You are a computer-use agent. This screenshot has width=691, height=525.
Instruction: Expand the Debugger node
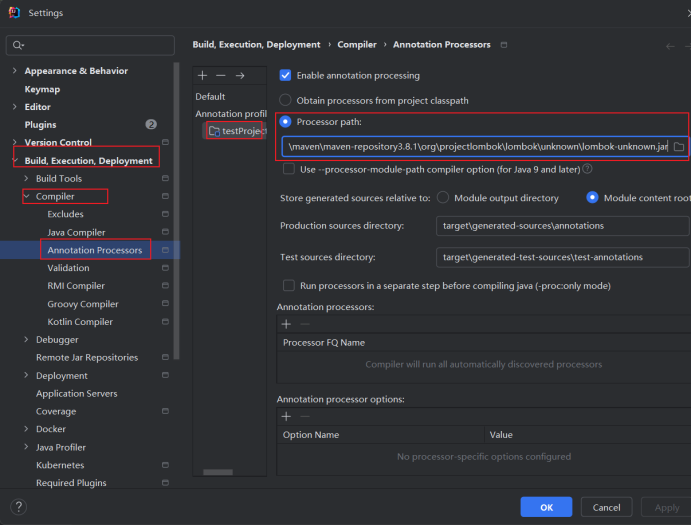coord(26,339)
